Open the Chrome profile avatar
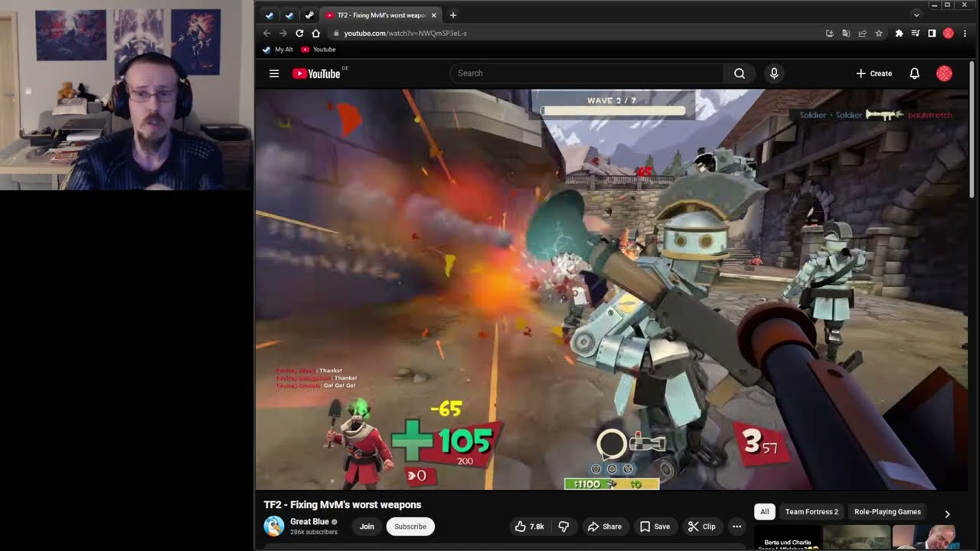 coord(948,34)
